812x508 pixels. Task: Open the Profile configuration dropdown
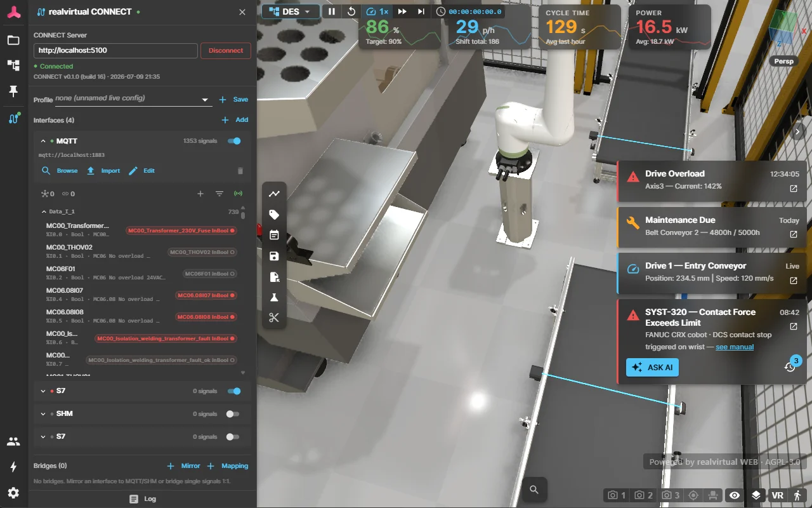(133, 99)
